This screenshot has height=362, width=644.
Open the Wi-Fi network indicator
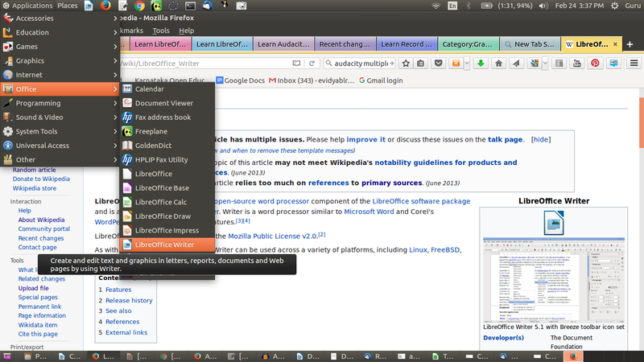pos(436,6)
